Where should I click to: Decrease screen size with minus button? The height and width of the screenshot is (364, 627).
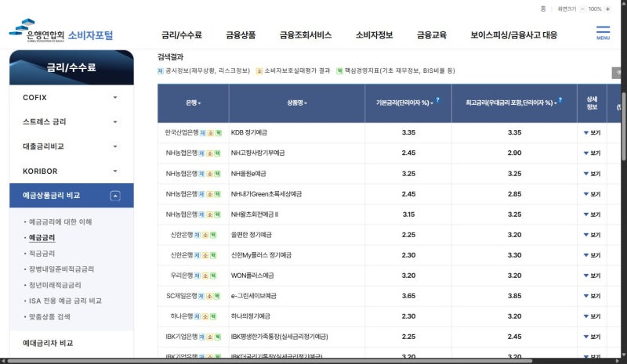pos(582,9)
